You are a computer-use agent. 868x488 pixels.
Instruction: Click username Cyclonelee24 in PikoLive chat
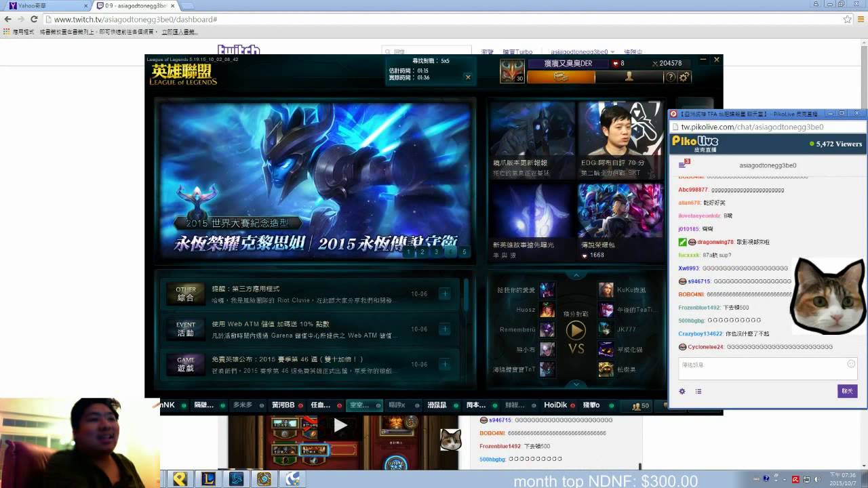coord(706,347)
